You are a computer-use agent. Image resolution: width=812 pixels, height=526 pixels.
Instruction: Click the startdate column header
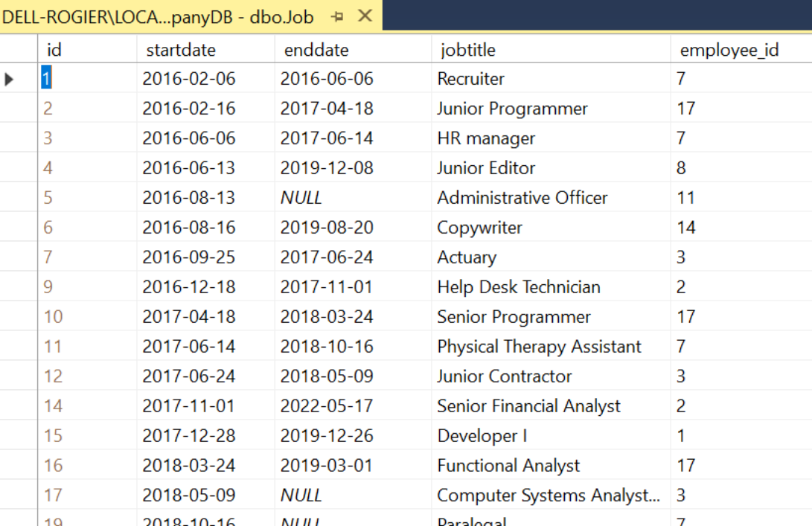tap(181, 50)
